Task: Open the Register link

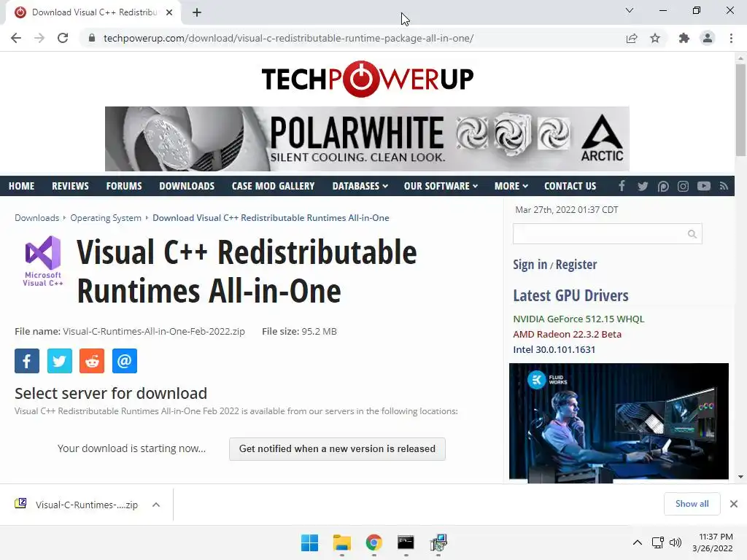Action: pos(576,264)
